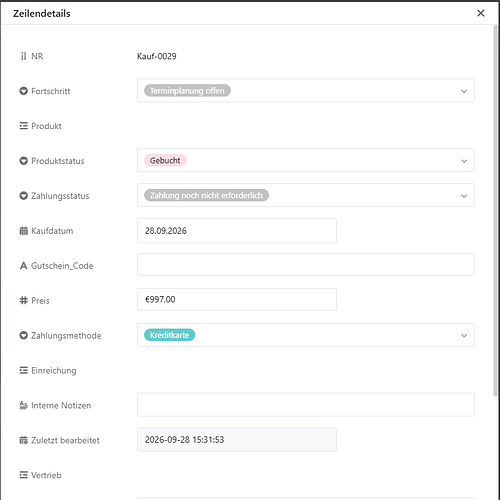Image resolution: width=500 pixels, height=500 pixels.
Task: Click the 'Produktstatus' field label
Action: (x=58, y=161)
